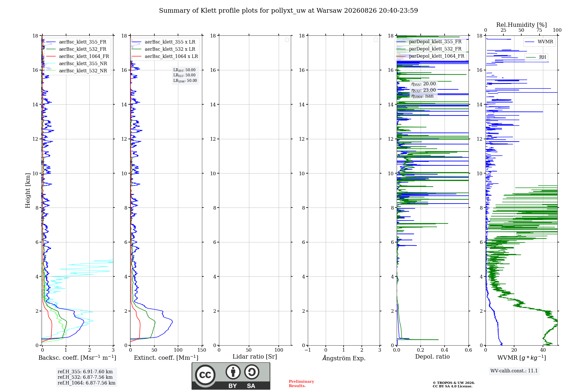Click the red Preliminary Results text
The image size is (577, 392).
pyautogui.click(x=301, y=384)
